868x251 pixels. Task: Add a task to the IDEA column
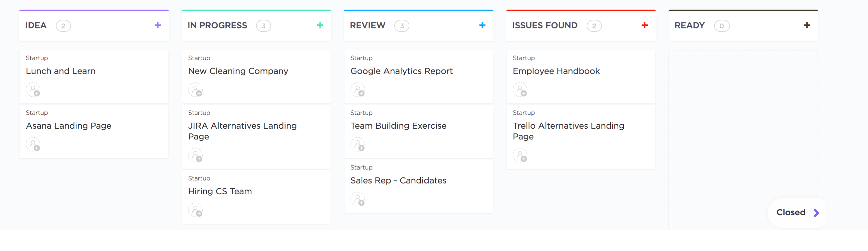tap(158, 25)
